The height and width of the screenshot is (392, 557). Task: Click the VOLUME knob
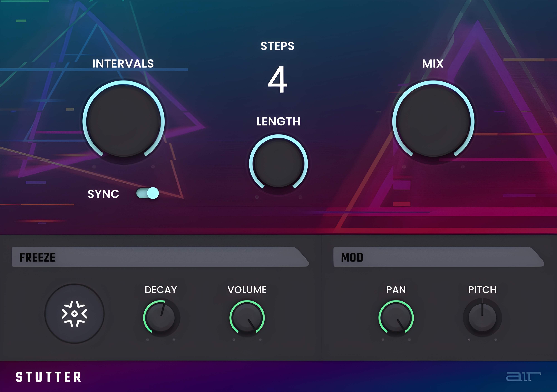click(247, 318)
